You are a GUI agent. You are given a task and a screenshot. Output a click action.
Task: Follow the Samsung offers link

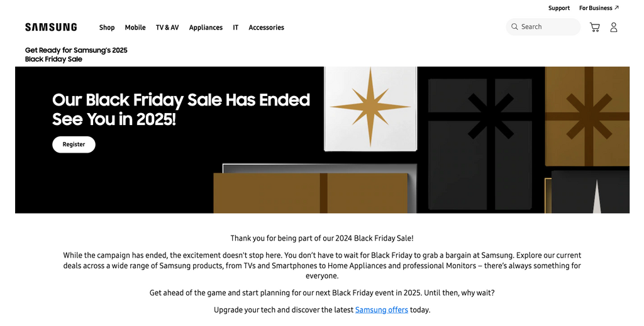(x=382, y=310)
